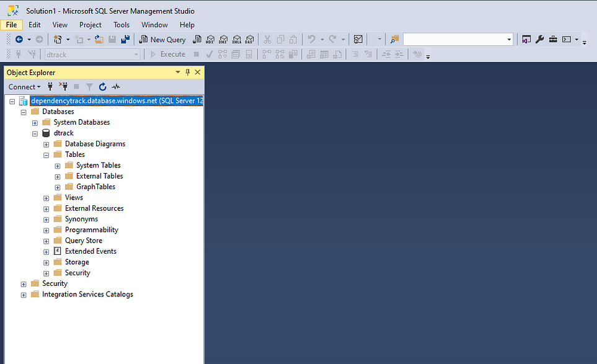Open the dtrack database selector dropdown

point(136,55)
